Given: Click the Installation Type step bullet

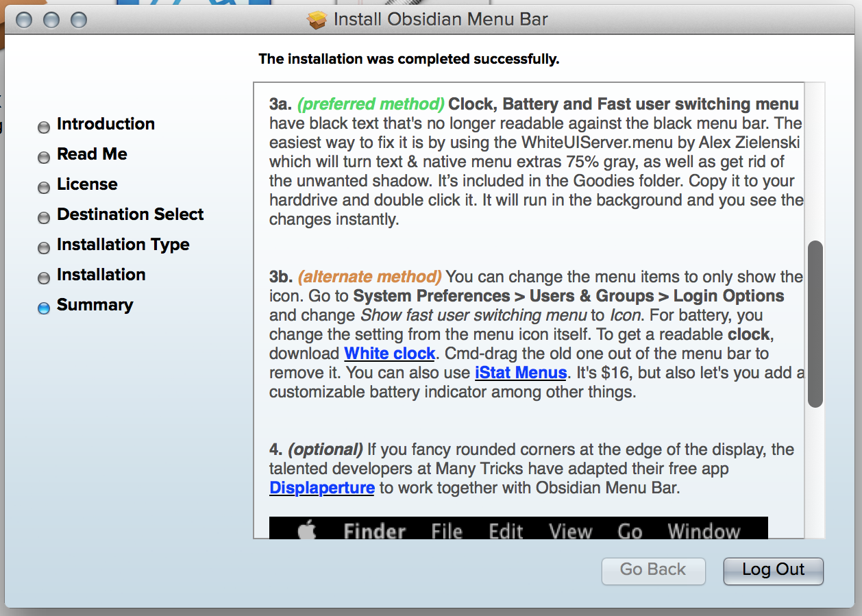Looking at the screenshot, I should pos(44,247).
